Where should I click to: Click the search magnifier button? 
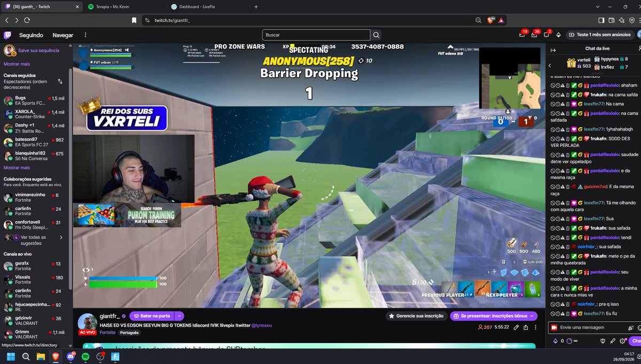(376, 35)
